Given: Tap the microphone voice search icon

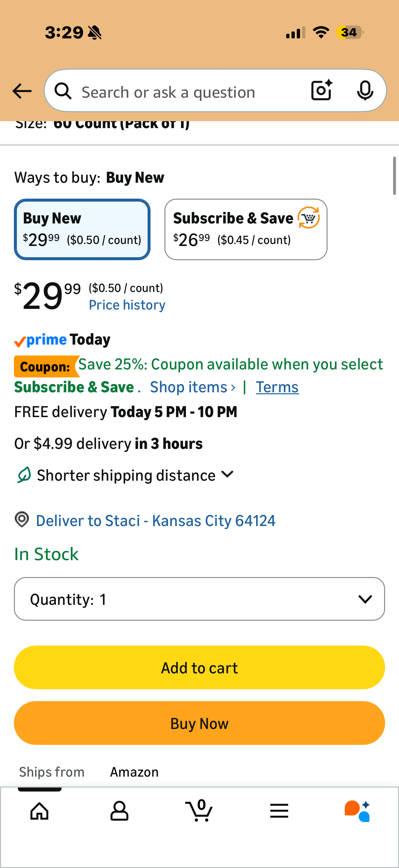Looking at the screenshot, I should tap(365, 90).
